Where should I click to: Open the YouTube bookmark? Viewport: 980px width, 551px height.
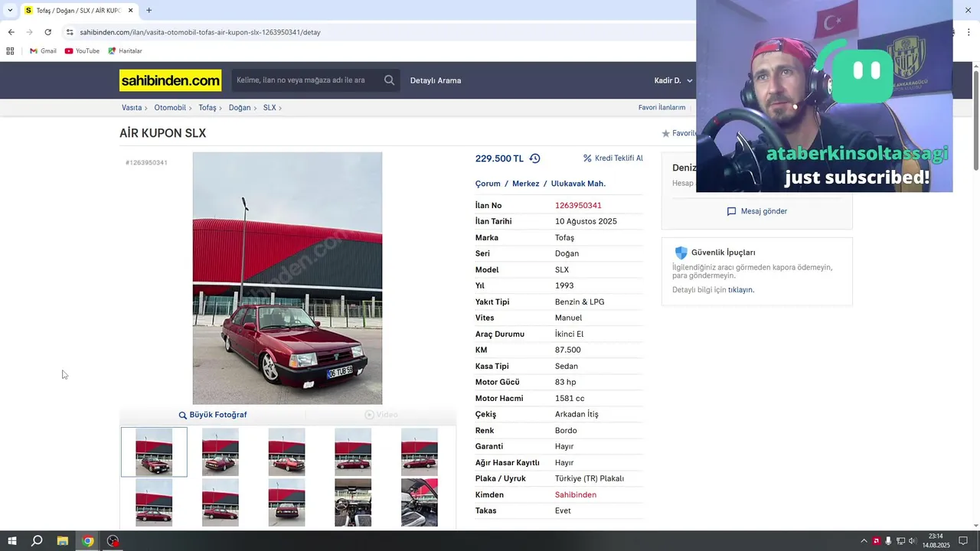82,51
